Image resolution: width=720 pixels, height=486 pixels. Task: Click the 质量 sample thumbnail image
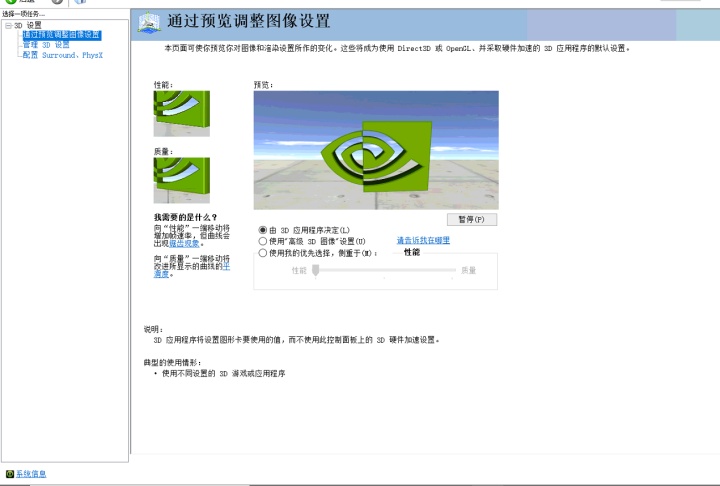tap(181, 180)
